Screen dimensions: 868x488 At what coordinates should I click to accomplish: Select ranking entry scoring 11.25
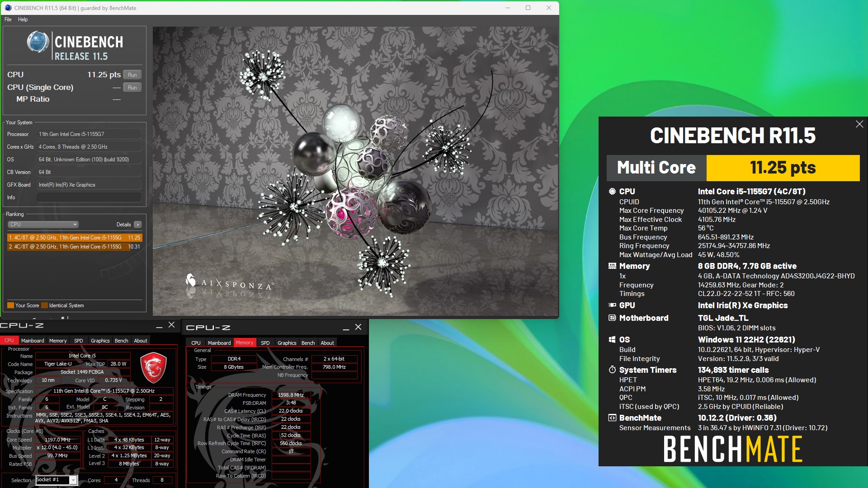pyautogui.click(x=75, y=238)
